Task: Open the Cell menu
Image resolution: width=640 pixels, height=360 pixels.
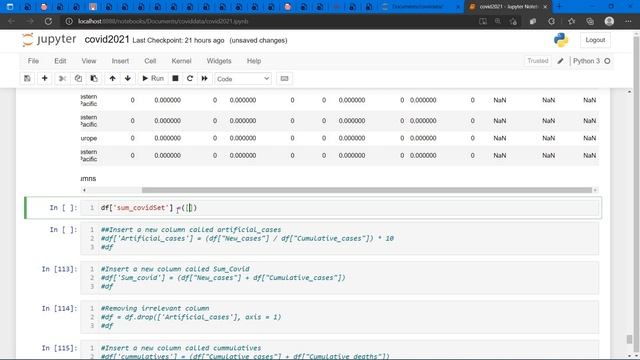Action: pyautogui.click(x=150, y=61)
